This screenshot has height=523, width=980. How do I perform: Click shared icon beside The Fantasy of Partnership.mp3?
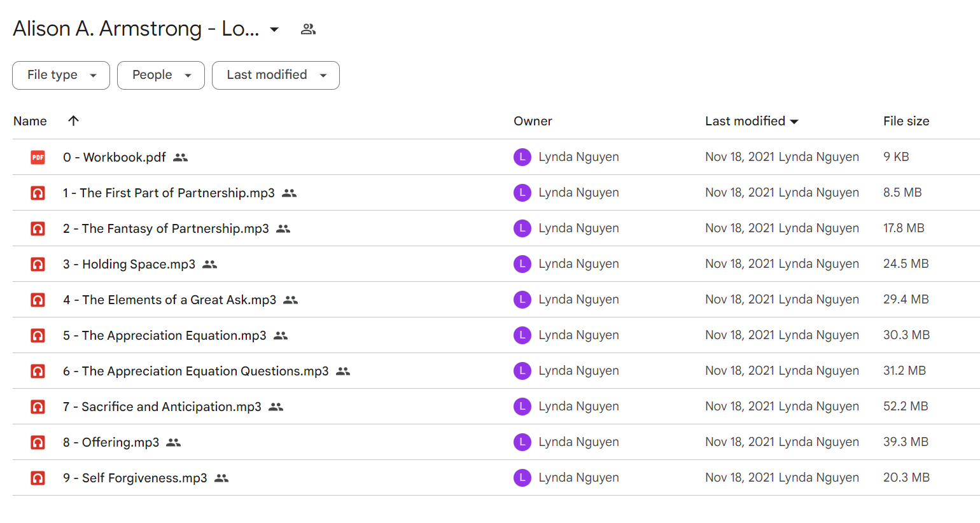(283, 228)
